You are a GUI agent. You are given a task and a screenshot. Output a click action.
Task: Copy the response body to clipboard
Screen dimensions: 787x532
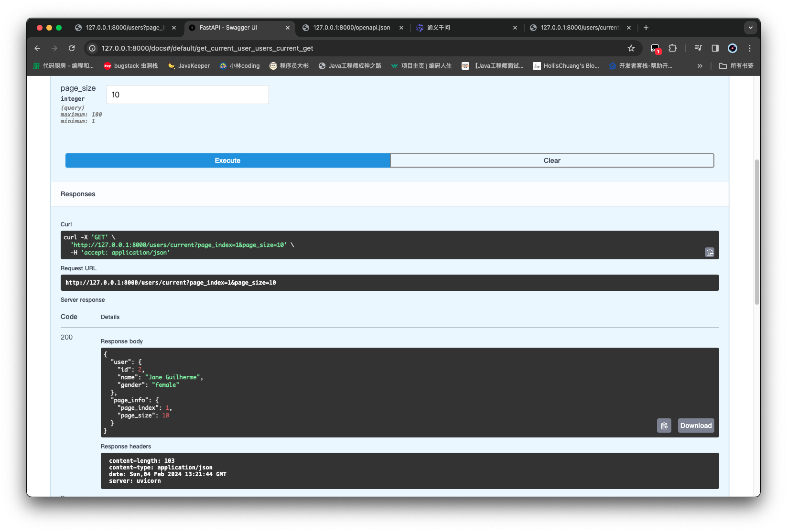click(664, 426)
